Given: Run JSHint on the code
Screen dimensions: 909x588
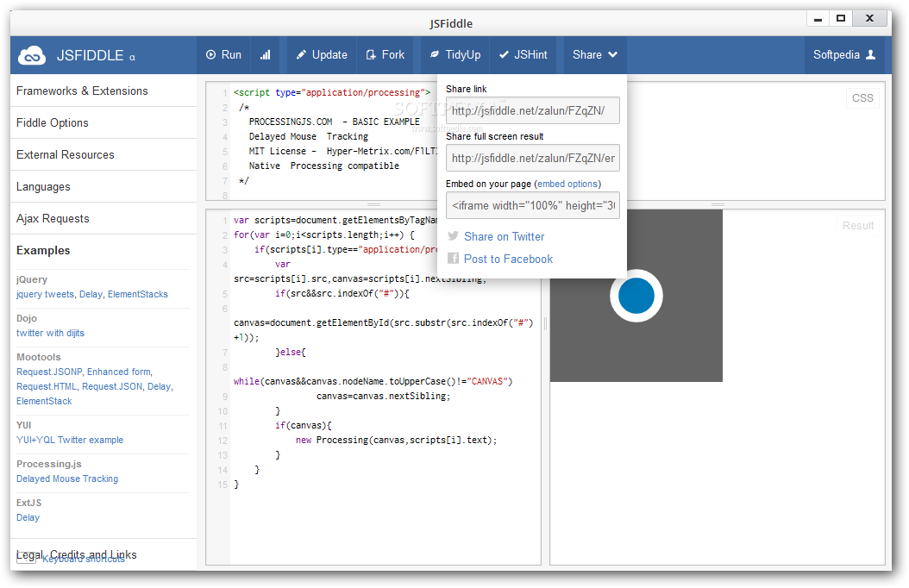Looking at the screenshot, I should click(523, 54).
